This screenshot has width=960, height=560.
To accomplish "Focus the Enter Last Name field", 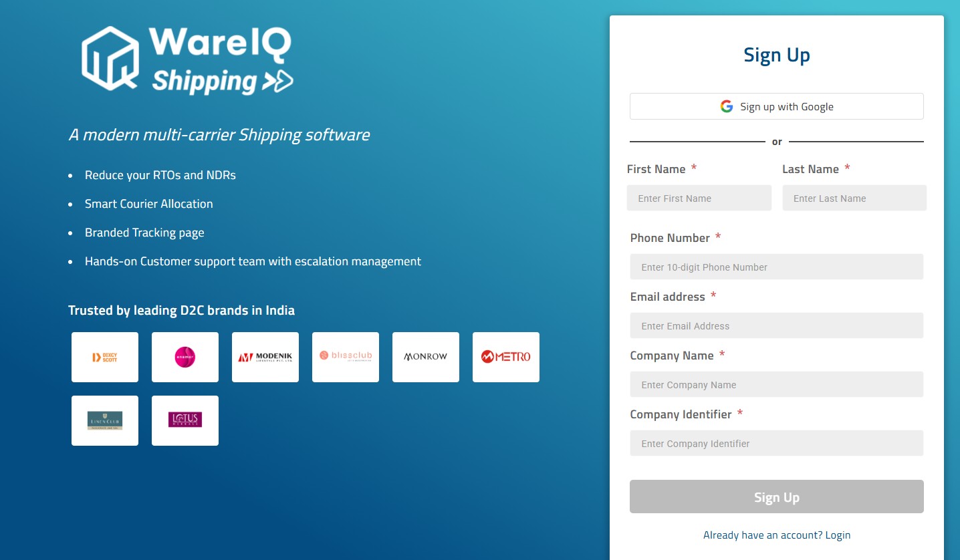I will point(854,198).
